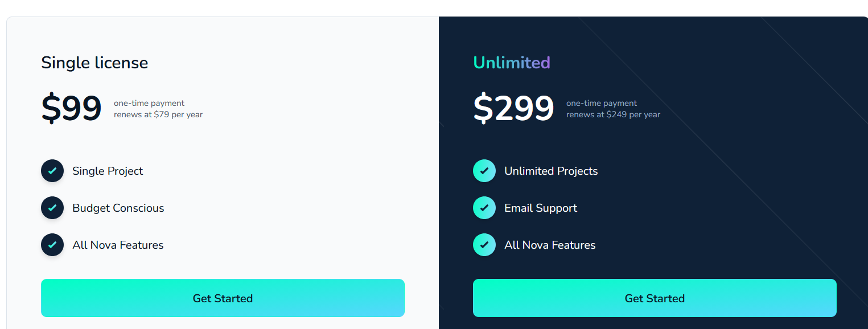The width and height of the screenshot is (868, 329).
Task: Click the Single Project feature label
Action: pyautogui.click(x=108, y=171)
